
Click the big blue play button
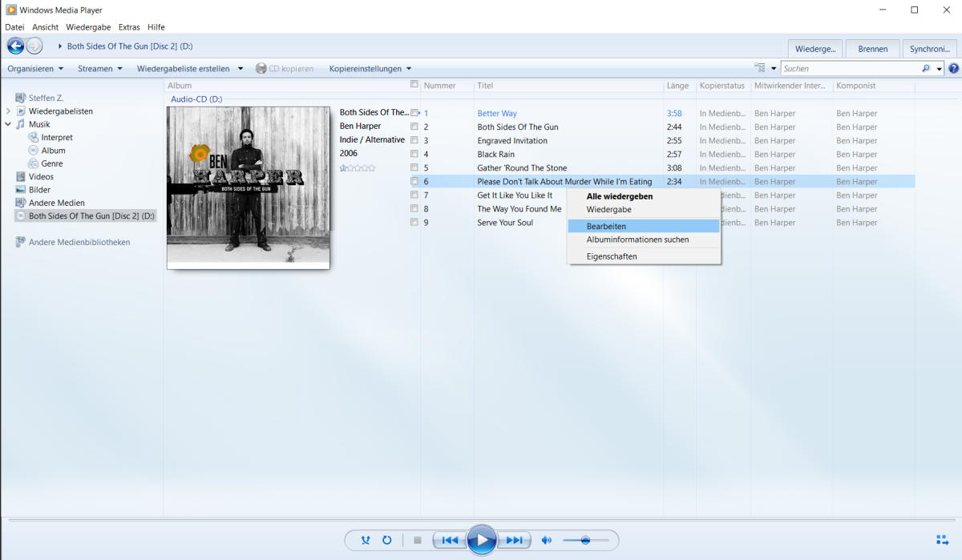point(481,540)
